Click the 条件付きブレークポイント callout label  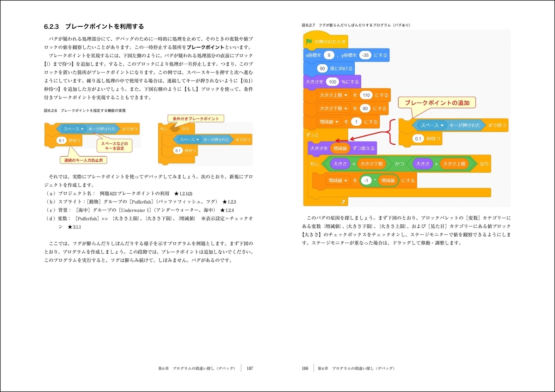pyautogui.click(x=196, y=118)
